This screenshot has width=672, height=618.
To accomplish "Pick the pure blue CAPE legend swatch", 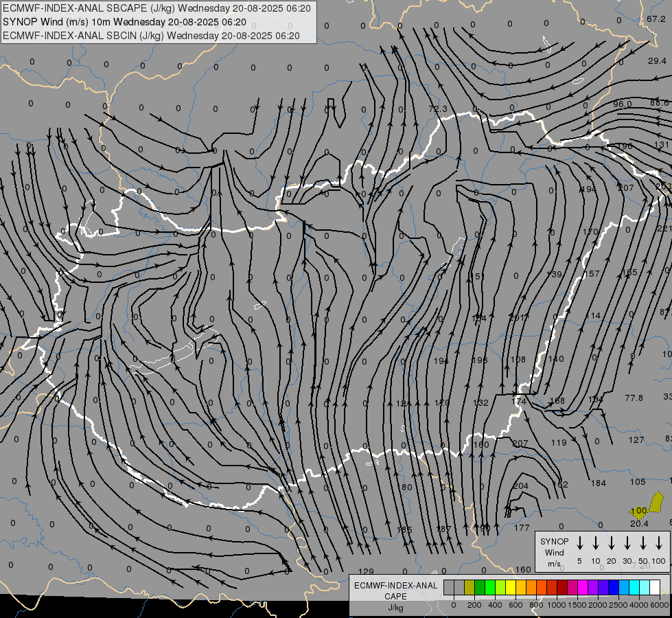I will coord(613,588).
